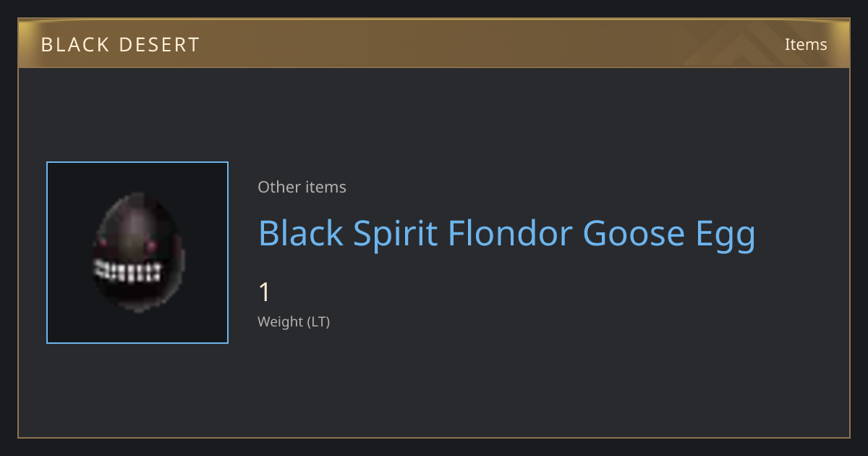This screenshot has height=456, width=868.
Task: Click the word Flondor in item name
Action: pos(511,233)
